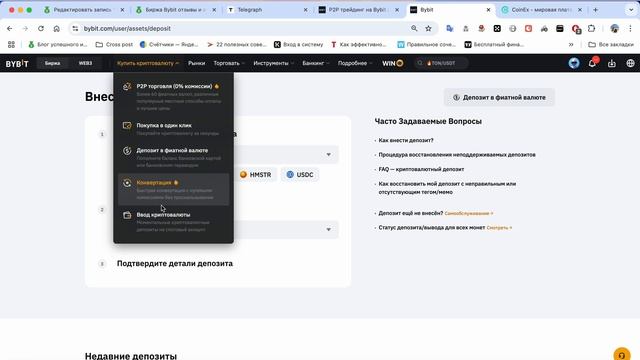Open Смотреть link for deposit status
The image size is (640, 360).
[499, 228]
